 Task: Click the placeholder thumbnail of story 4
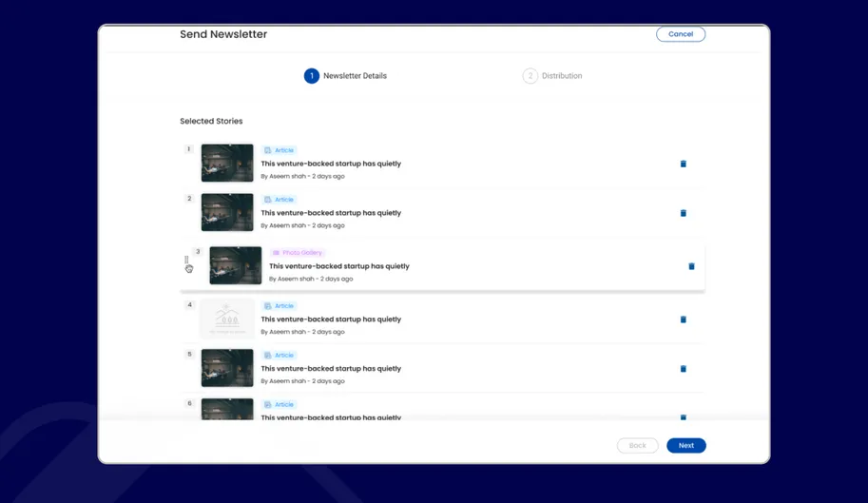click(227, 319)
